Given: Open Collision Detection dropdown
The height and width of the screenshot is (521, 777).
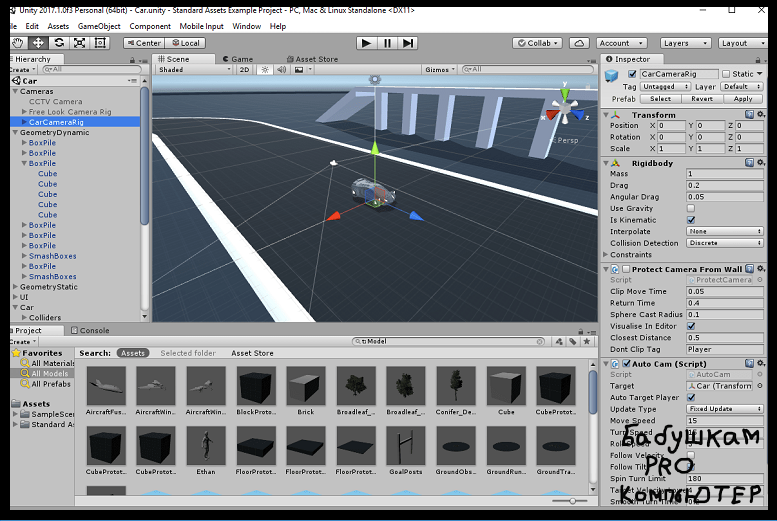Looking at the screenshot, I should 724,243.
